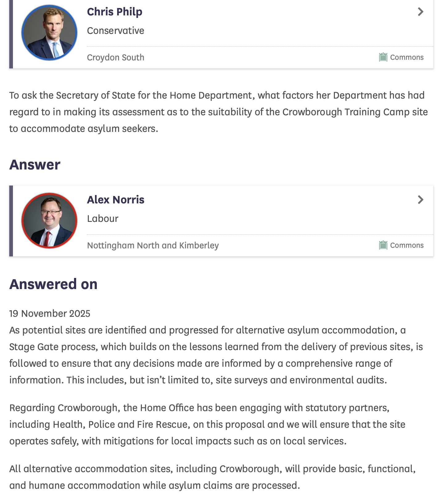Click the 19 November 2025 date
The image size is (448, 494).
pos(50,313)
